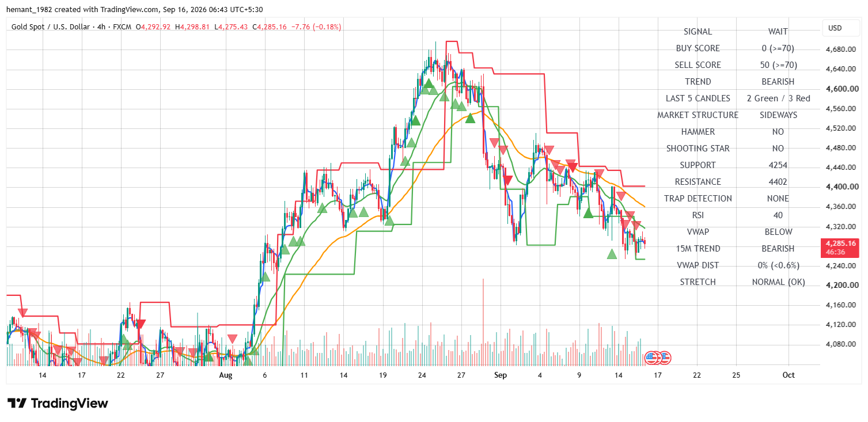Click the Sep label on time axis
Screen dimensions: 868x422
pyautogui.click(x=501, y=375)
